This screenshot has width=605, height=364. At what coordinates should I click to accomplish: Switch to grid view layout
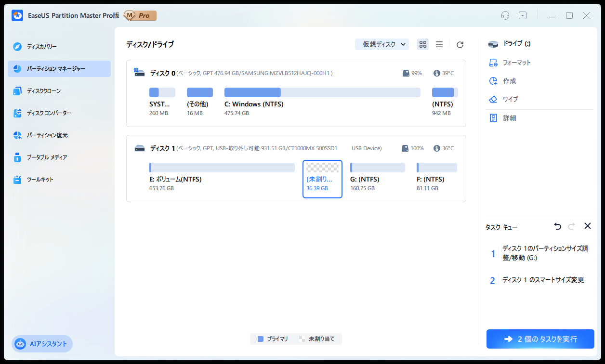pyautogui.click(x=423, y=44)
